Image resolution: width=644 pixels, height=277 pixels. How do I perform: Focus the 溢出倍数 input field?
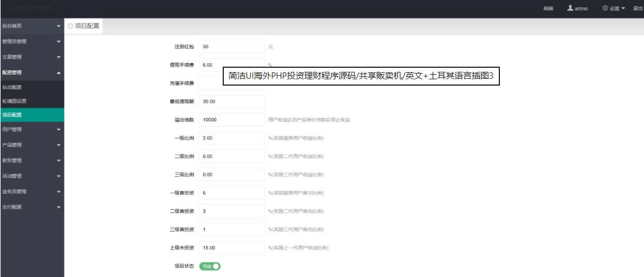[232, 120]
